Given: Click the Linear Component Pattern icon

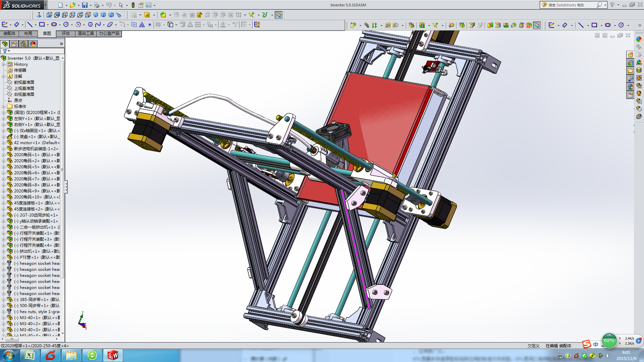Looking at the screenshot, I should 374,25.
